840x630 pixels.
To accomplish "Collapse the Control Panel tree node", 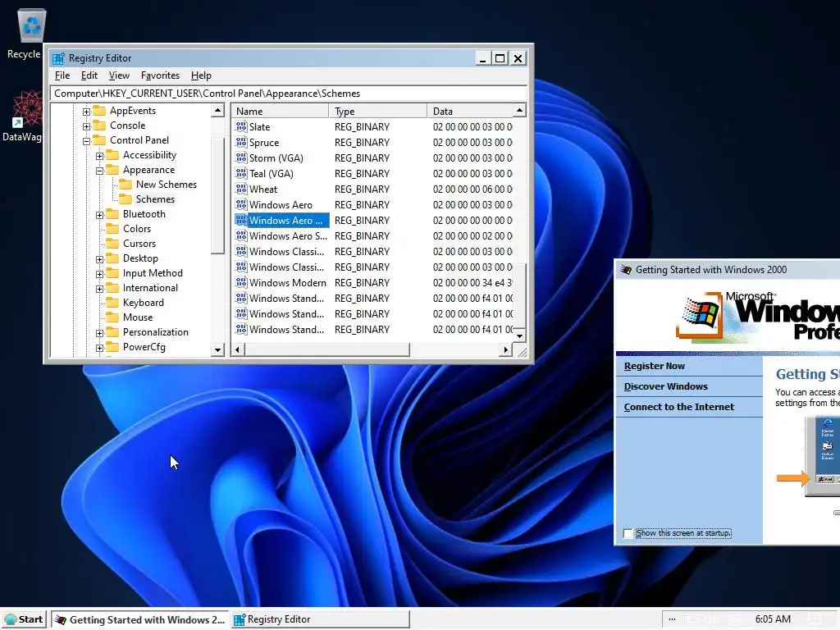I will (x=86, y=141).
